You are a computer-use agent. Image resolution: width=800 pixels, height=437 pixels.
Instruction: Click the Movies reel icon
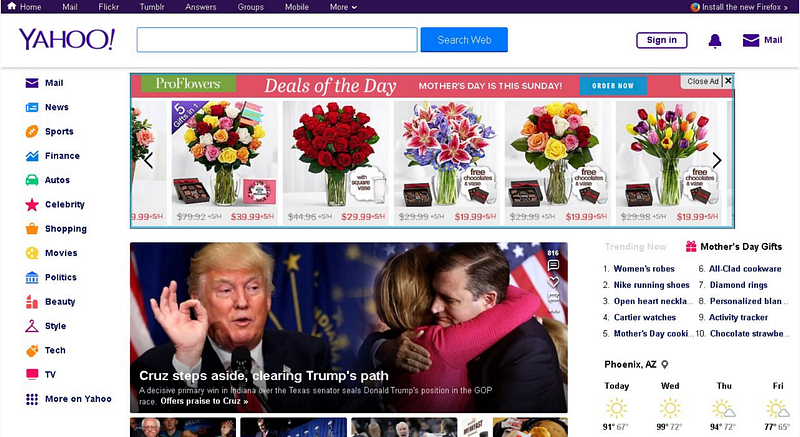[32, 253]
